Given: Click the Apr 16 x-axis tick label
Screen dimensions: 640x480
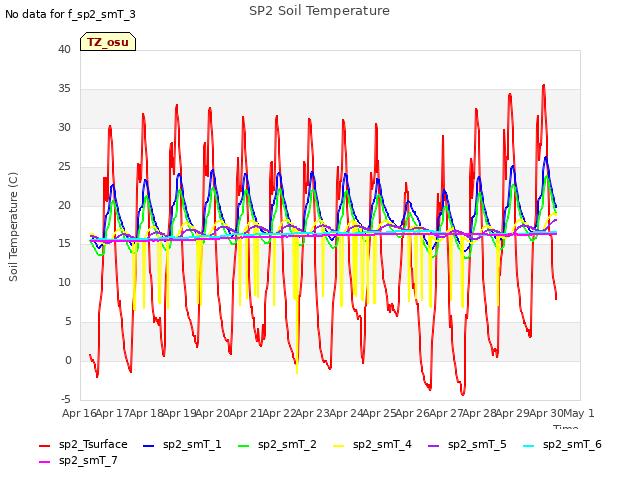Looking at the screenshot, I should pyautogui.click(x=79, y=413).
